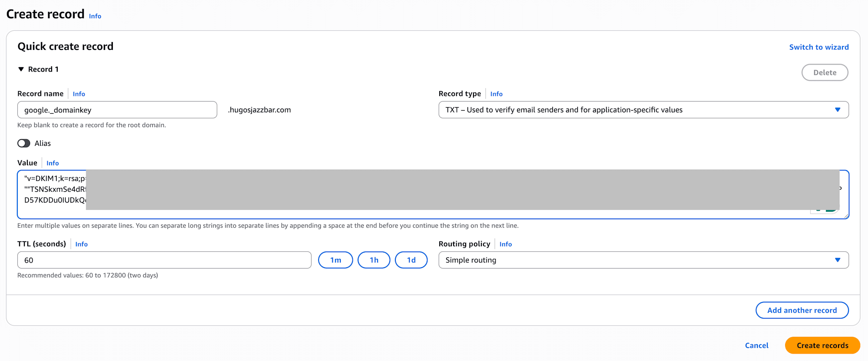The image size is (868, 361).
Task: Open Info link beside Routing policy
Action: (506, 244)
